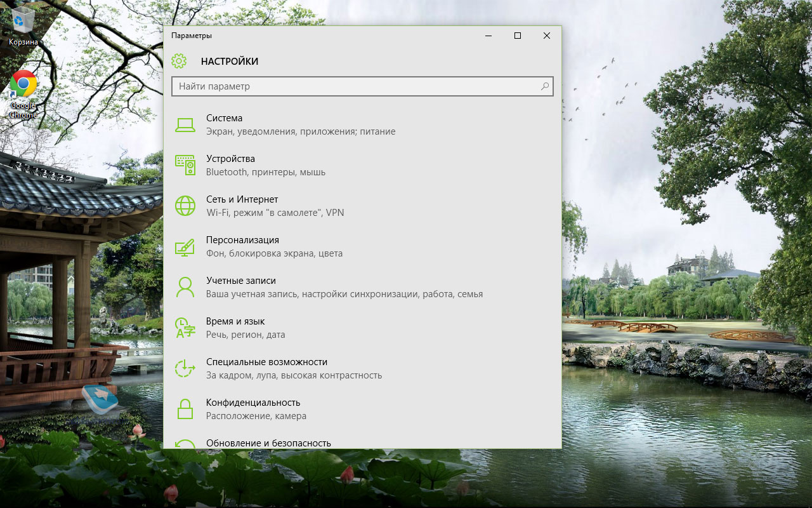812x508 pixels.
Task: Focus the Найти параметр search field
Action: (x=355, y=86)
